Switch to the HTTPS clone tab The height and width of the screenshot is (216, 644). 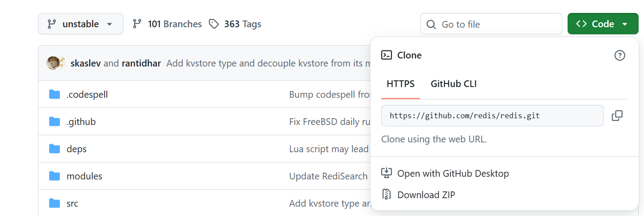click(x=400, y=83)
